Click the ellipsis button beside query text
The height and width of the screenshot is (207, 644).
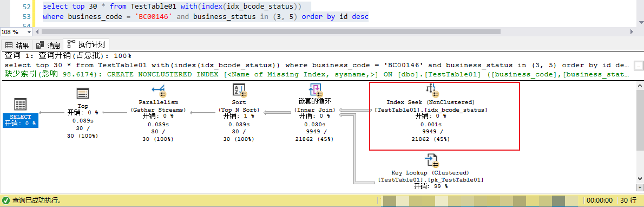click(x=638, y=66)
